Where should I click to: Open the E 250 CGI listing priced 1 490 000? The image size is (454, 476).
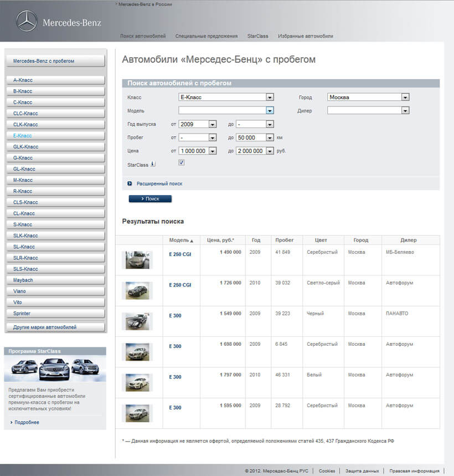tap(180, 254)
